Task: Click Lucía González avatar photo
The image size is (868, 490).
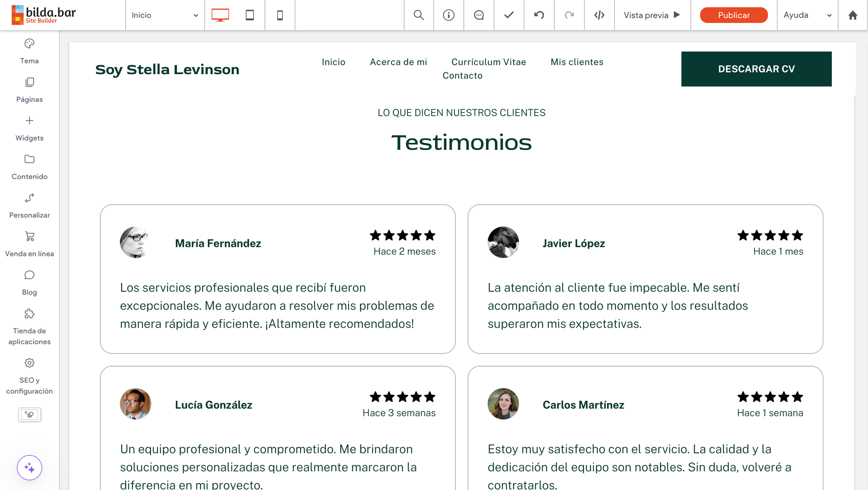Action: (x=135, y=404)
